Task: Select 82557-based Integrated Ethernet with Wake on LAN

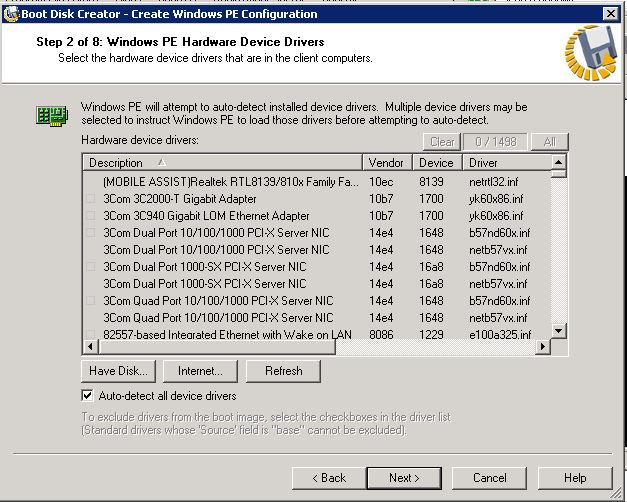Action: [x=317, y=334]
